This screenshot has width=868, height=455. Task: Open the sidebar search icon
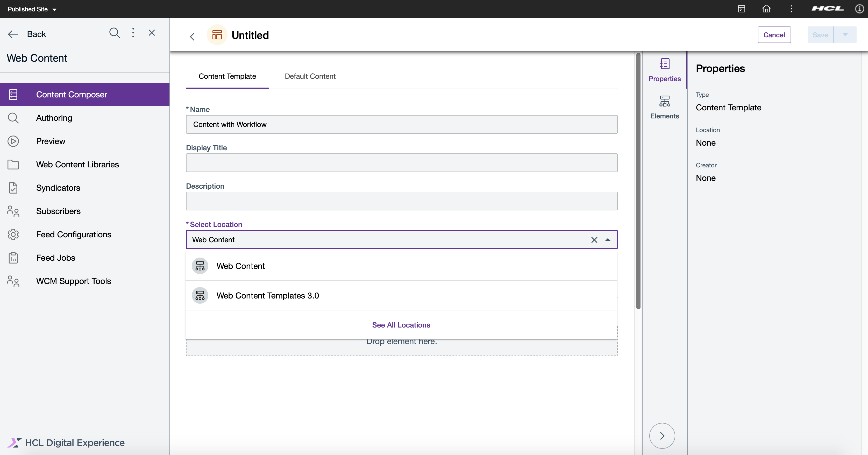pos(115,33)
